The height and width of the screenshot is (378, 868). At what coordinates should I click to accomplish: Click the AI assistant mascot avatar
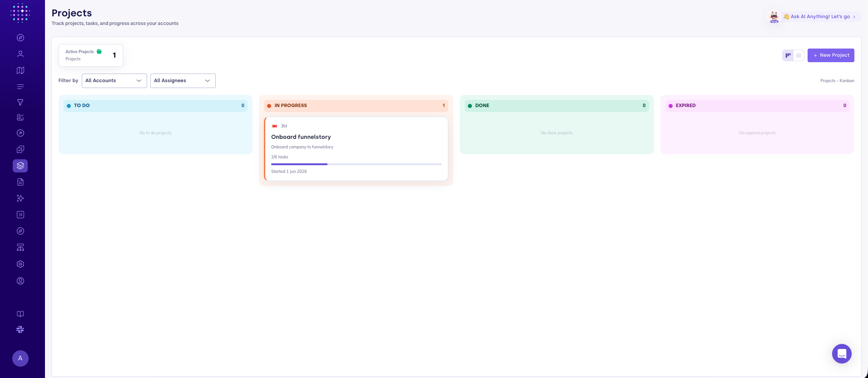tap(774, 17)
